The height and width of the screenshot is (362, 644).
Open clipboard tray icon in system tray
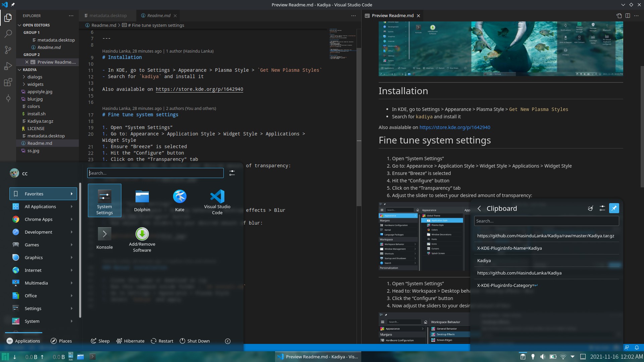coord(522,357)
